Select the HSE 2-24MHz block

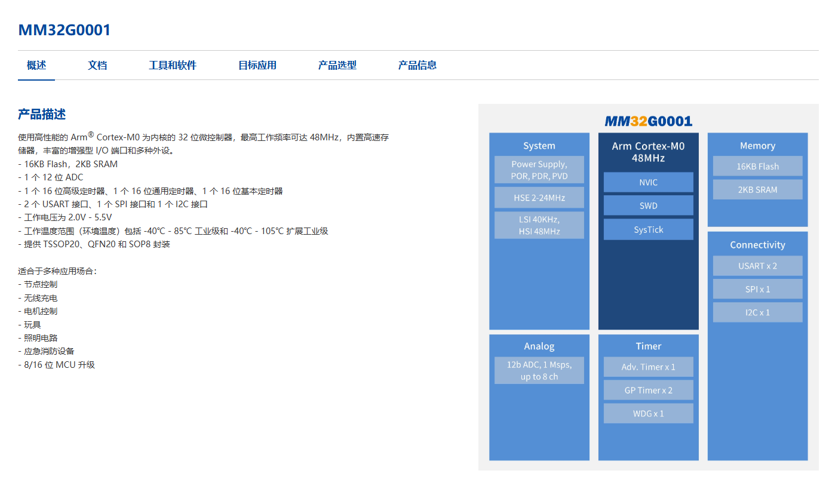(539, 197)
